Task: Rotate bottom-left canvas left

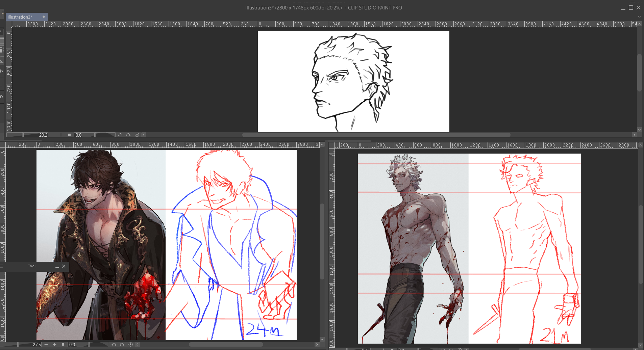Action: [x=114, y=345]
